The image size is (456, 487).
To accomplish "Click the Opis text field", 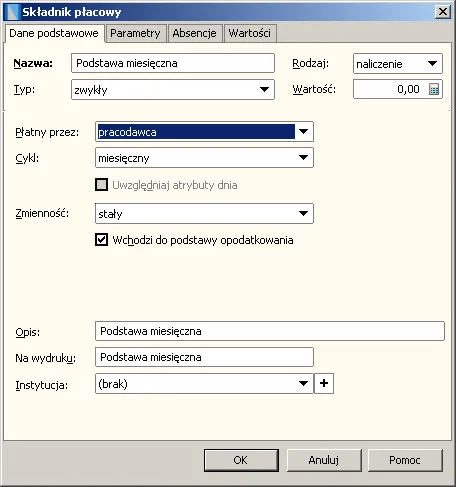I will [x=270, y=331].
